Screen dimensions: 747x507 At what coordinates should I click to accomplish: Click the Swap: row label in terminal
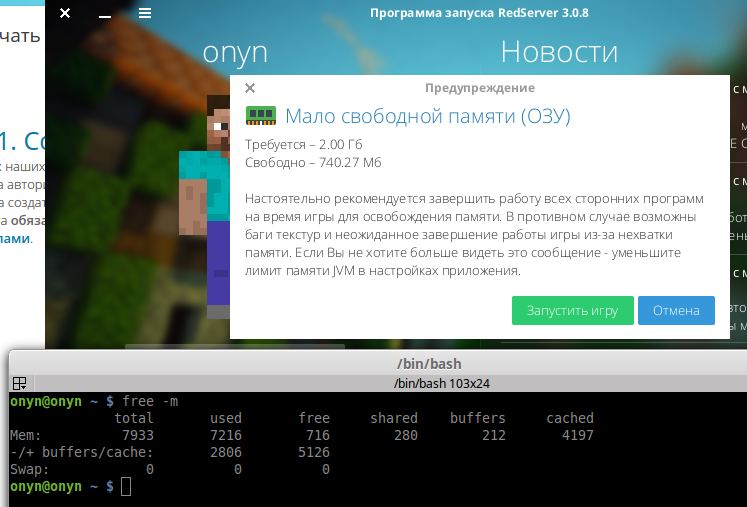pyautogui.click(x=30, y=469)
